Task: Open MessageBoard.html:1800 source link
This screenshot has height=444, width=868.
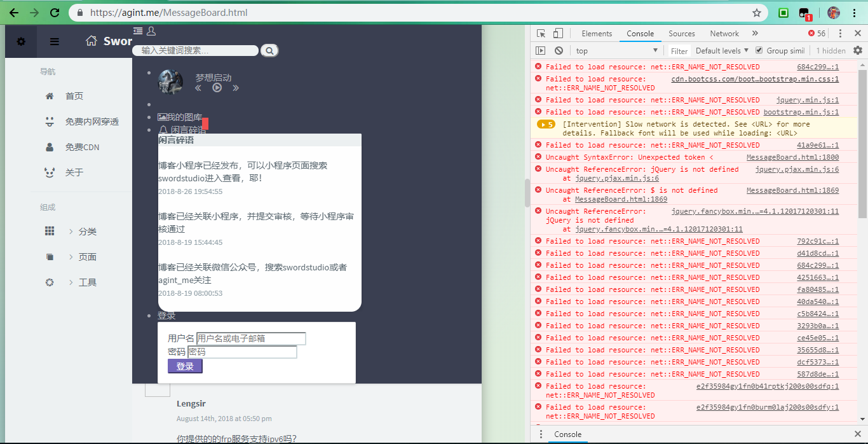Action: point(792,157)
